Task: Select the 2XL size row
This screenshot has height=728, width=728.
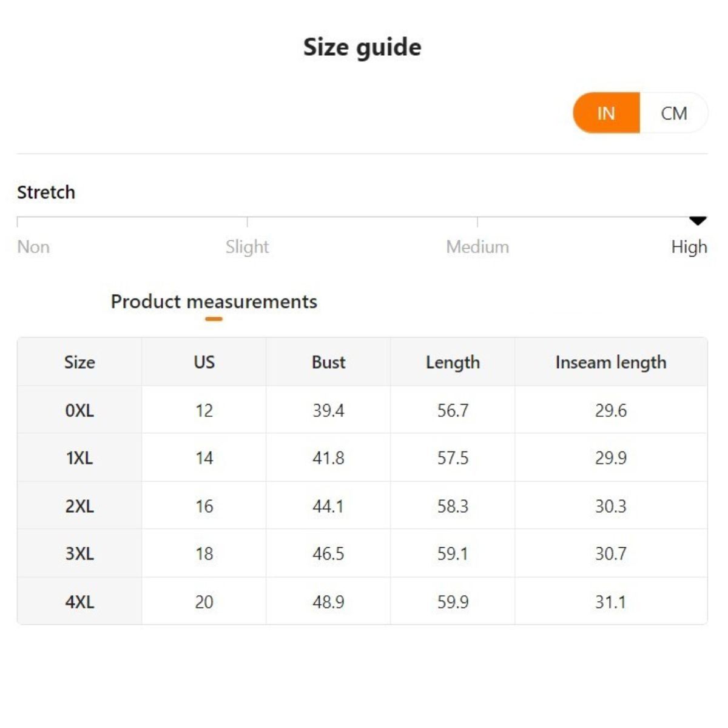Action: [79, 506]
